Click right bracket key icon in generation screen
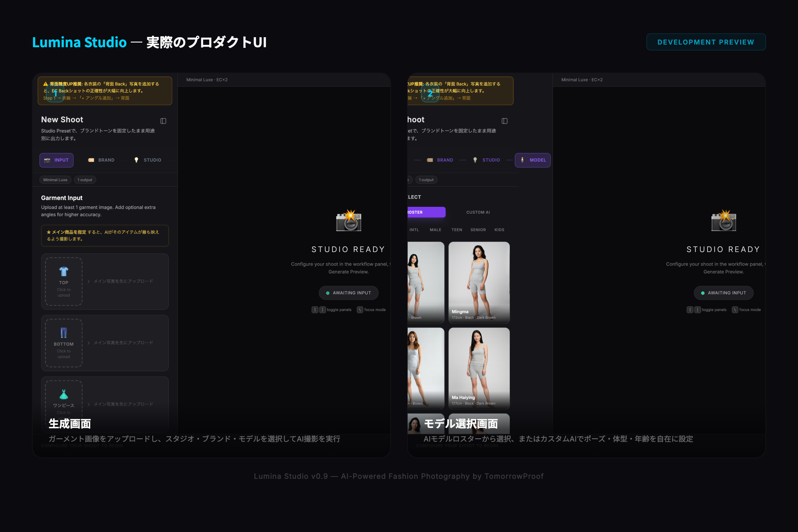The width and height of the screenshot is (798, 532). (x=322, y=310)
